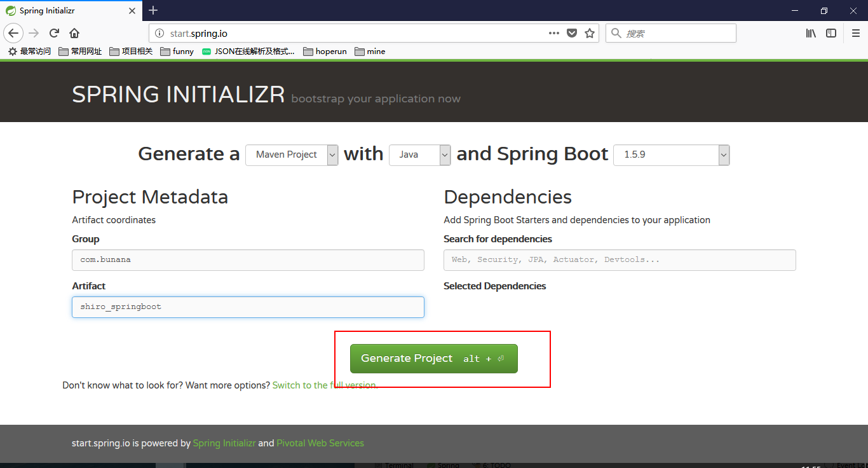Follow Switch to the full version link

325,385
